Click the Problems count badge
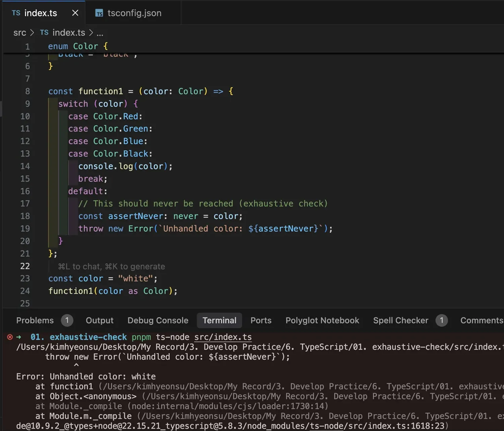This screenshot has width=504, height=431. click(67, 320)
